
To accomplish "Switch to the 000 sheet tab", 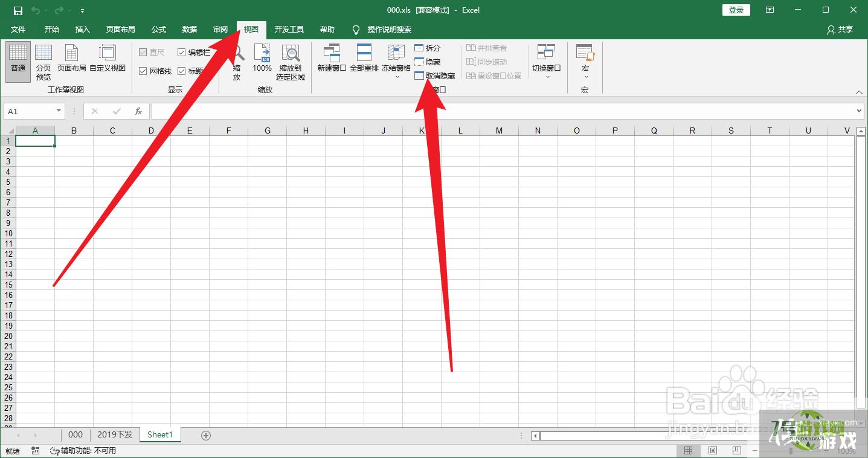I will (x=76, y=434).
